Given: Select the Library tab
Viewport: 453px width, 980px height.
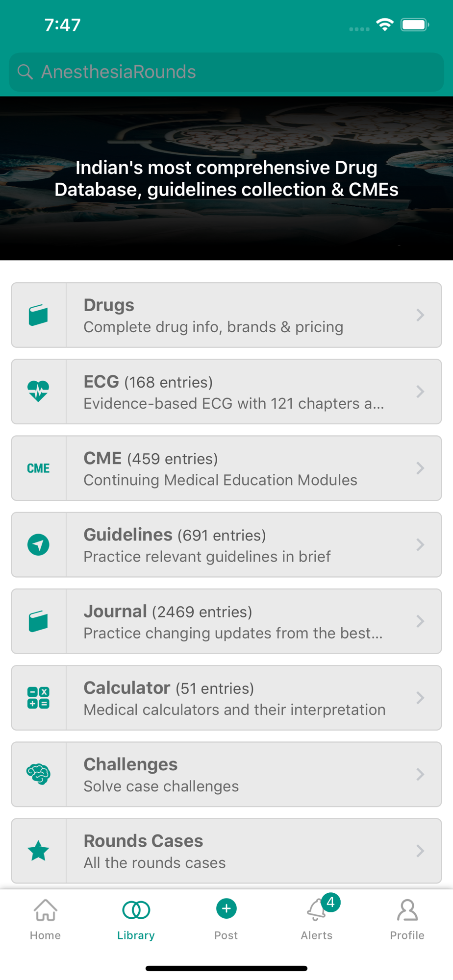Looking at the screenshot, I should coord(136,919).
